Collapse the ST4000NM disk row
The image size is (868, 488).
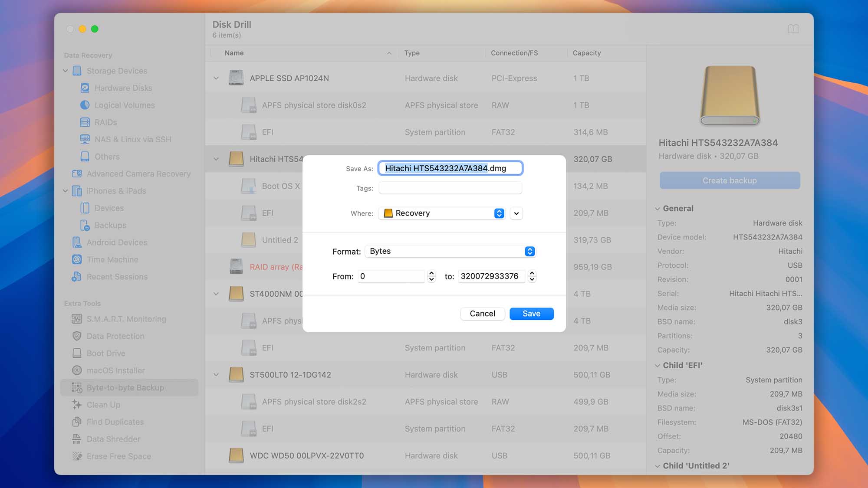[216, 294]
